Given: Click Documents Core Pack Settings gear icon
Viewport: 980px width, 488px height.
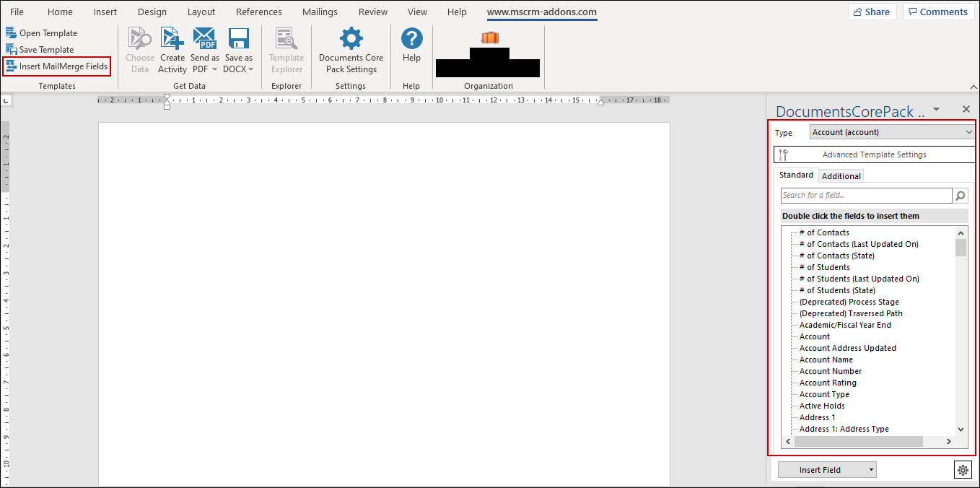Looking at the screenshot, I should (351, 39).
